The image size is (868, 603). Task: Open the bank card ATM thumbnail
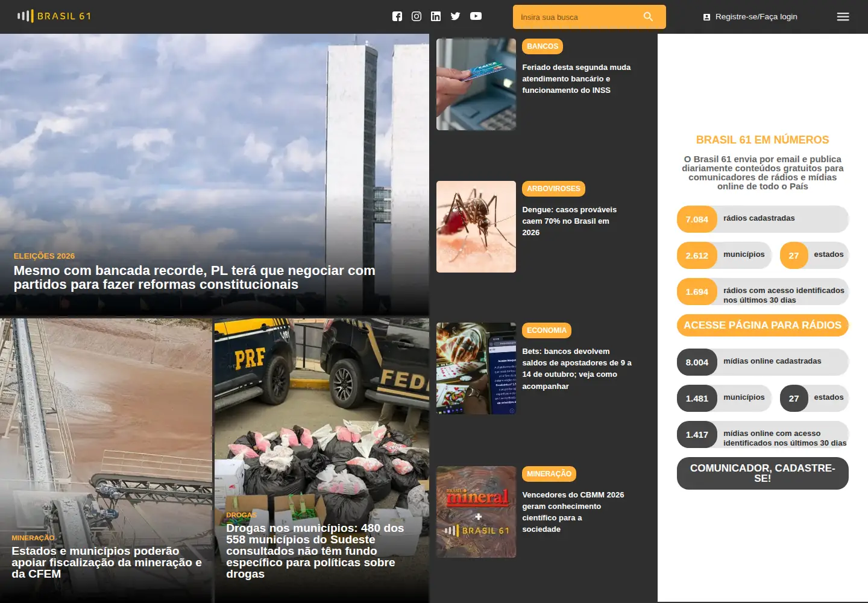click(476, 84)
